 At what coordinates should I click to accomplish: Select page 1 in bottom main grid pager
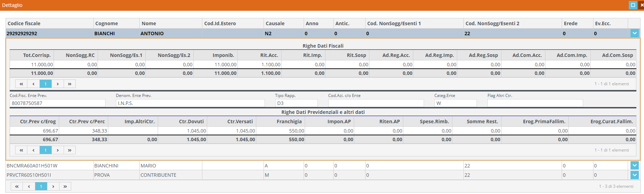(x=41, y=186)
